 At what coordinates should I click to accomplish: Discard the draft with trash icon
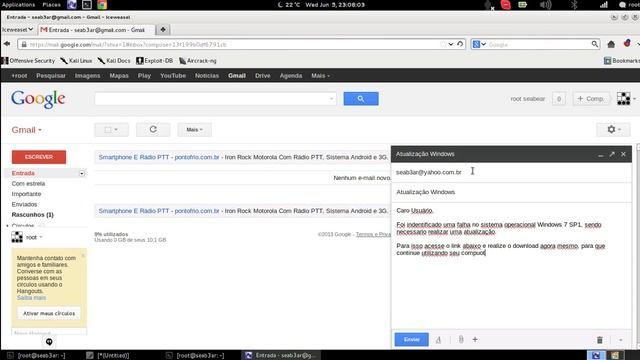coord(600,340)
